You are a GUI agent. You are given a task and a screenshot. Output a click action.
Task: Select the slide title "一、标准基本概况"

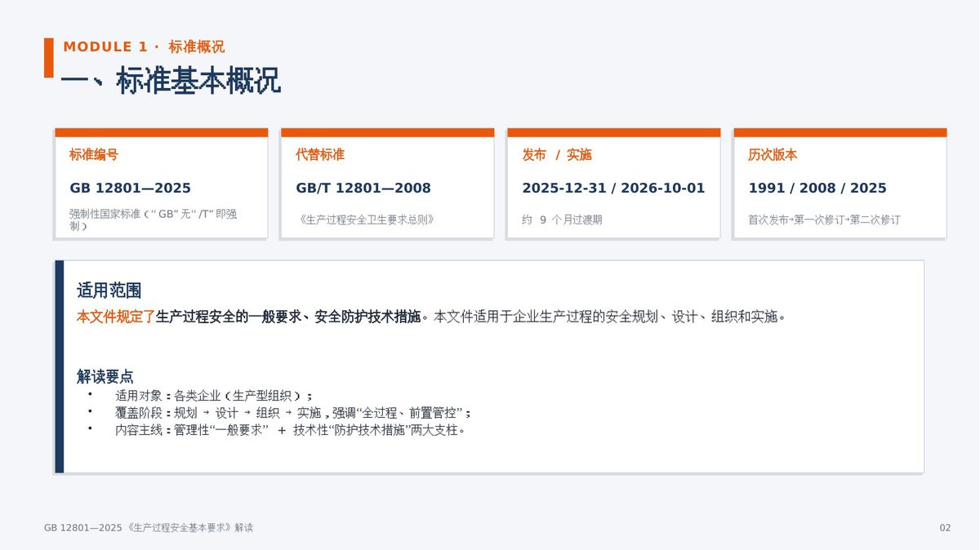click(x=171, y=81)
